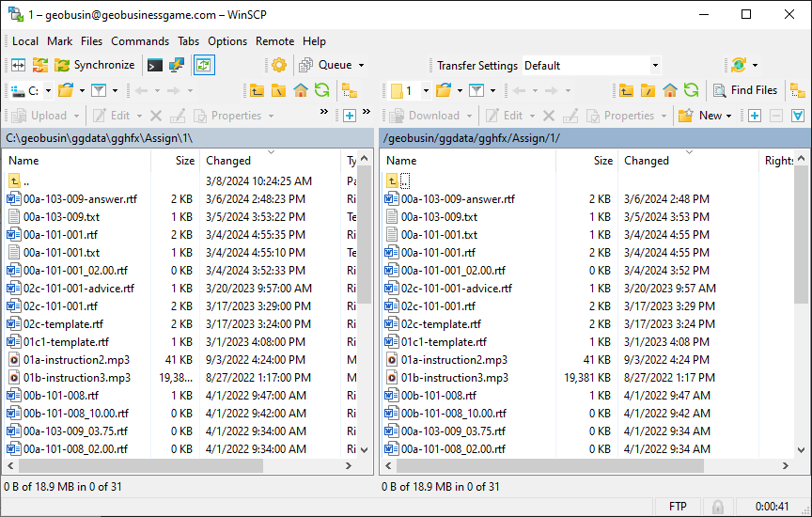
Task: Open the Commands menu
Action: (139, 40)
